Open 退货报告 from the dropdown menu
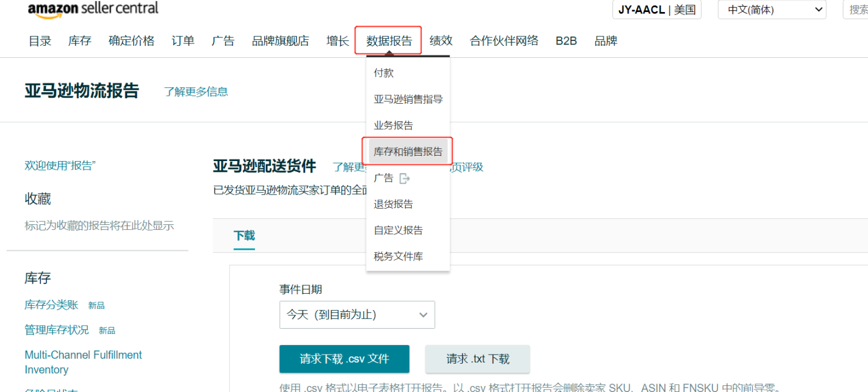This screenshot has width=868, height=392. (x=394, y=204)
